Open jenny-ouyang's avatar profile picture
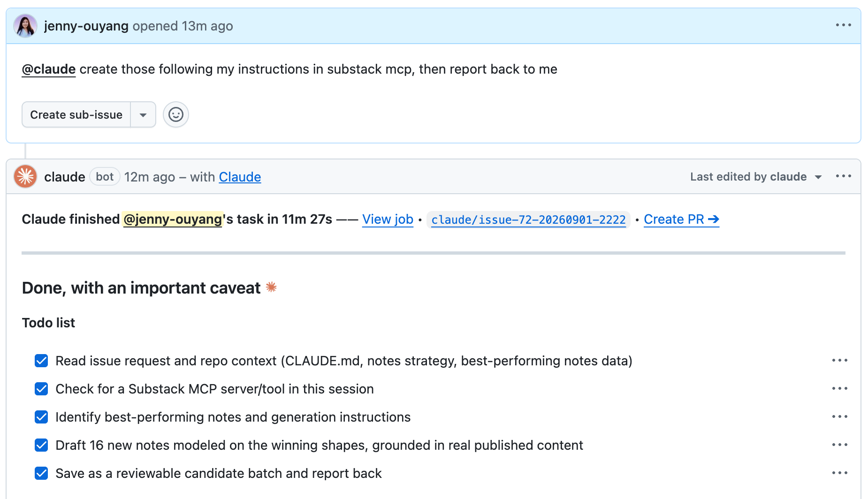 [x=25, y=26]
